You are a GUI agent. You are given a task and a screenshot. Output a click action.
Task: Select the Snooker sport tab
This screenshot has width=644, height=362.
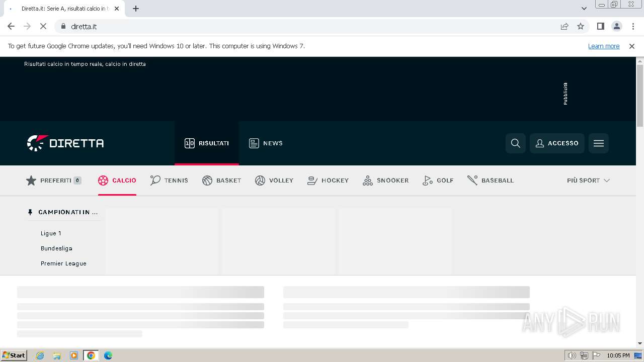[x=385, y=180]
